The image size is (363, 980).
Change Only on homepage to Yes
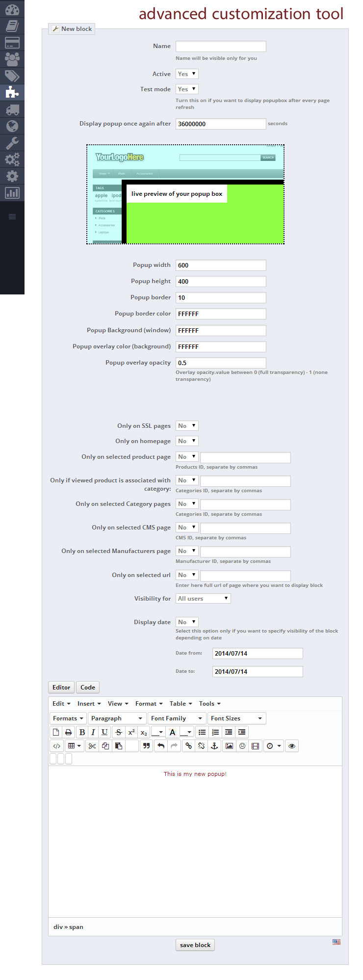click(x=187, y=441)
